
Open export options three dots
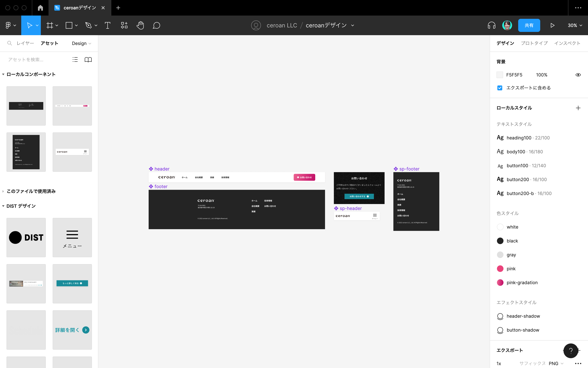pos(578,363)
